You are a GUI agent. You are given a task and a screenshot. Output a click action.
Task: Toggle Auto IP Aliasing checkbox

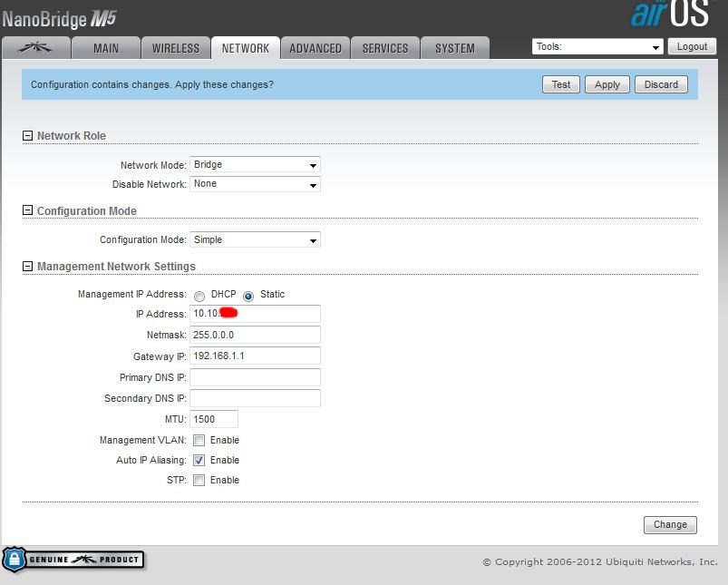[199, 460]
